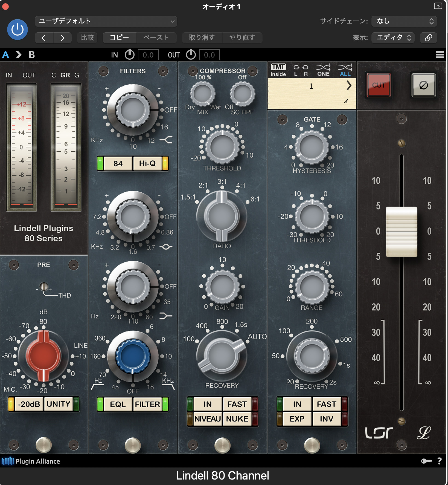448x485 pixels.
Task: Click the TMT inside logo
Action: tap(278, 70)
